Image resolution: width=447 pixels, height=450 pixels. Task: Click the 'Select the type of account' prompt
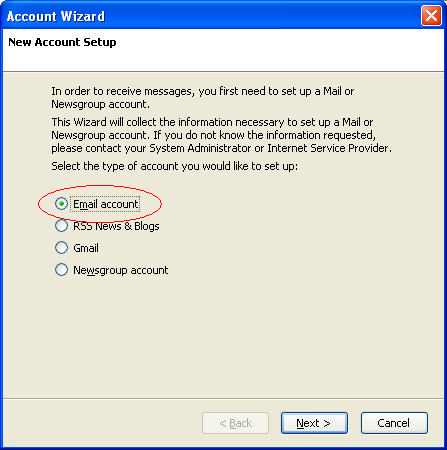pyautogui.click(x=174, y=166)
